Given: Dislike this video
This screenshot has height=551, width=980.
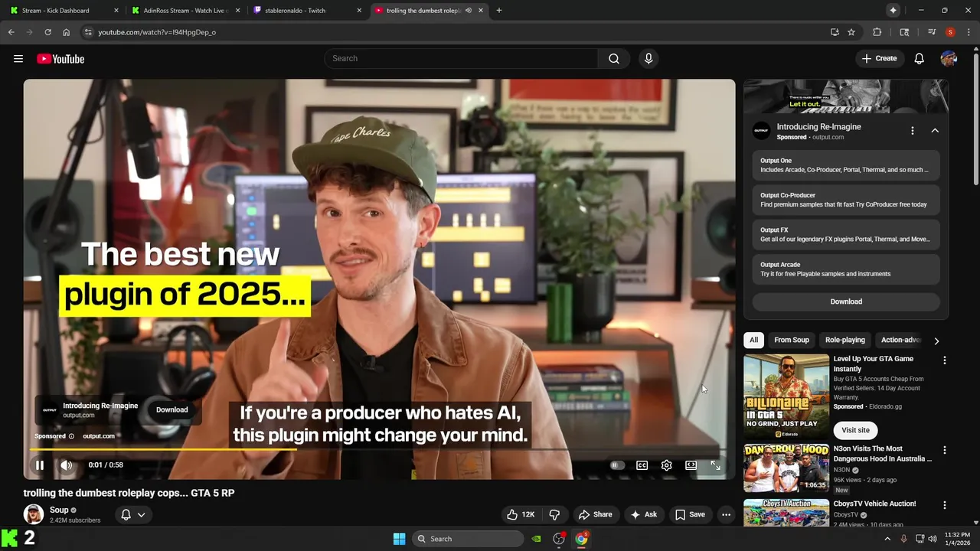Looking at the screenshot, I should [x=554, y=515].
